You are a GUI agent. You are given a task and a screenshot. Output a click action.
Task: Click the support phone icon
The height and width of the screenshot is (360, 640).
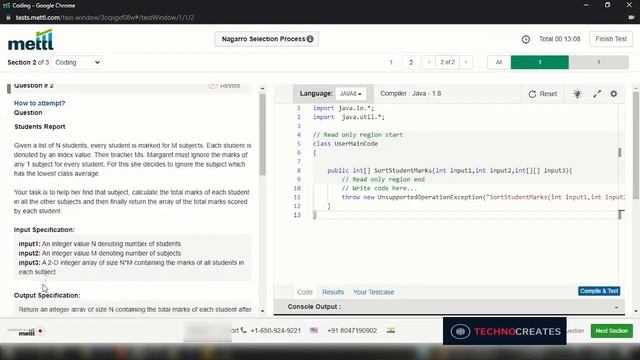244,330
